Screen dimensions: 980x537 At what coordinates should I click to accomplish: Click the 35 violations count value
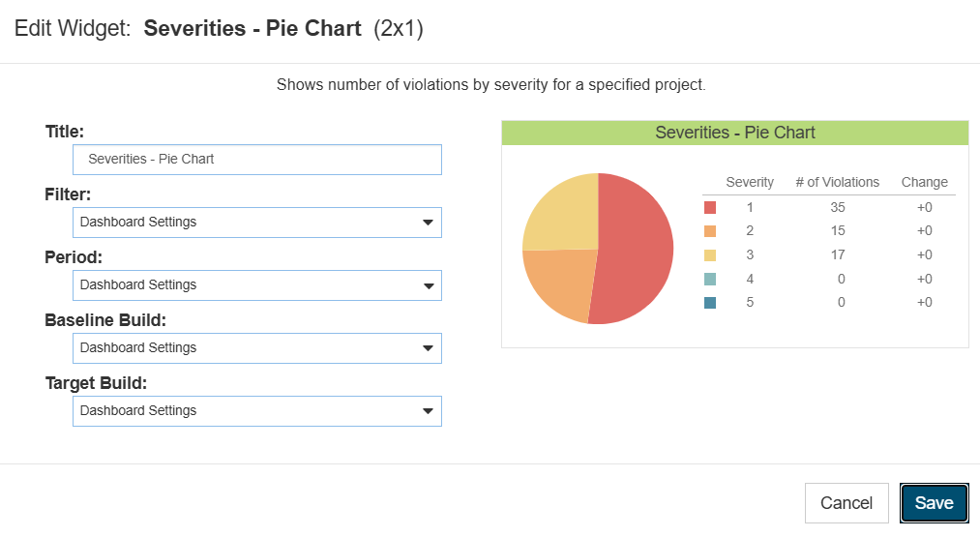pyautogui.click(x=838, y=208)
